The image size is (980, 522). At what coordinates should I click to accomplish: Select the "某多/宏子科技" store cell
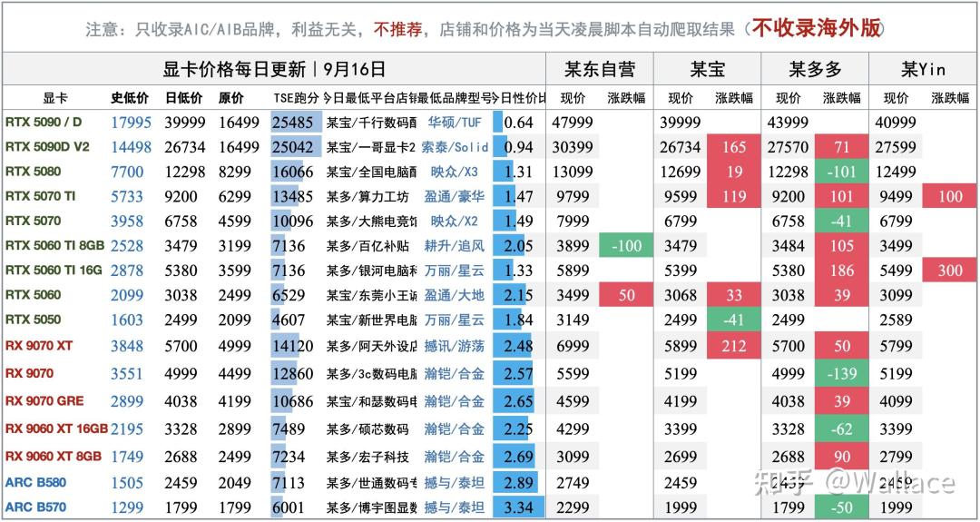point(367,456)
